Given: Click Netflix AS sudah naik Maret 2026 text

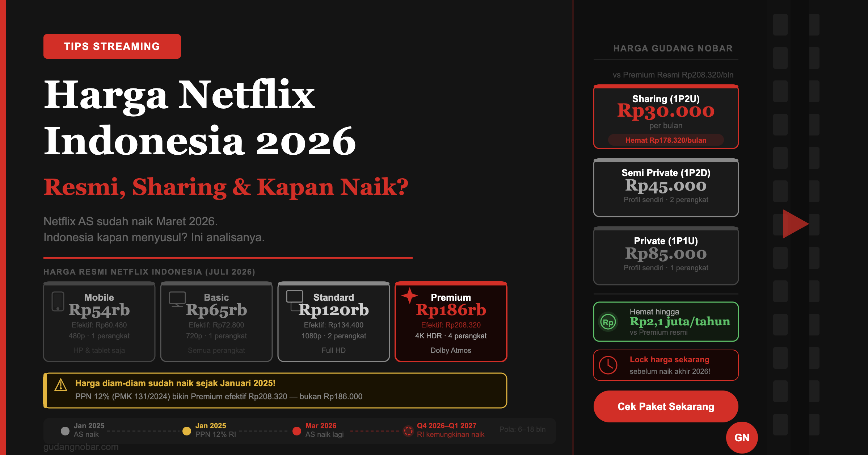Looking at the screenshot, I should [130, 221].
